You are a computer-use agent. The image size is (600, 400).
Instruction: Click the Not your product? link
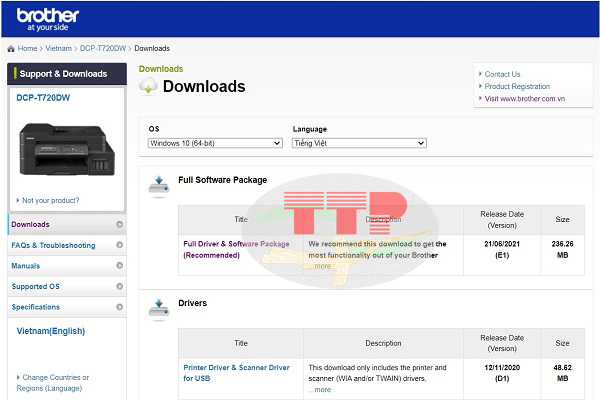point(51,200)
